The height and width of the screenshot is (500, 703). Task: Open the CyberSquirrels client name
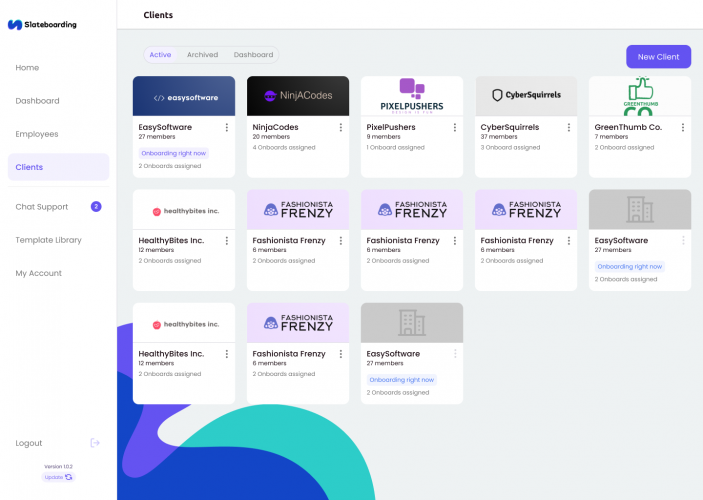pyautogui.click(x=510, y=127)
